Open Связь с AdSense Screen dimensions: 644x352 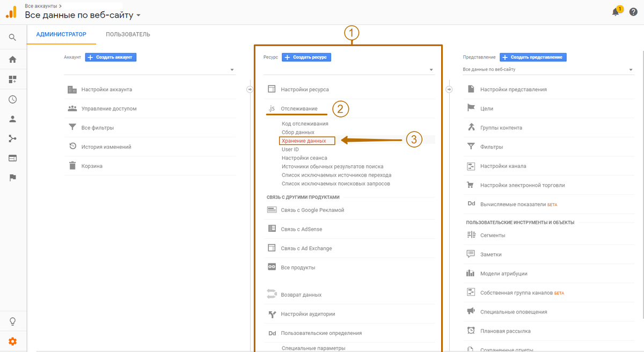[x=302, y=229]
